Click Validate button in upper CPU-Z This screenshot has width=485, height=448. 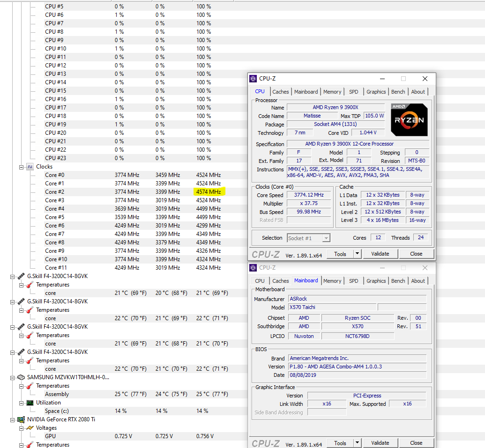pos(380,254)
